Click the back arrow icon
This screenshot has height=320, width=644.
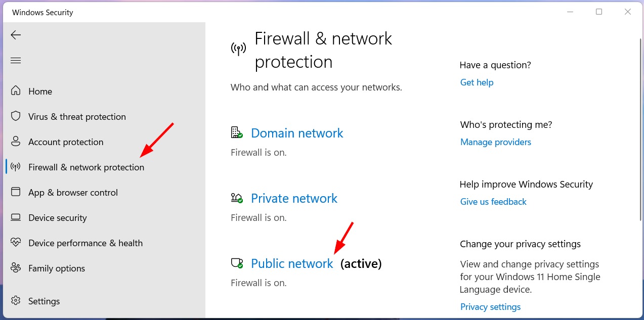click(x=16, y=35)
